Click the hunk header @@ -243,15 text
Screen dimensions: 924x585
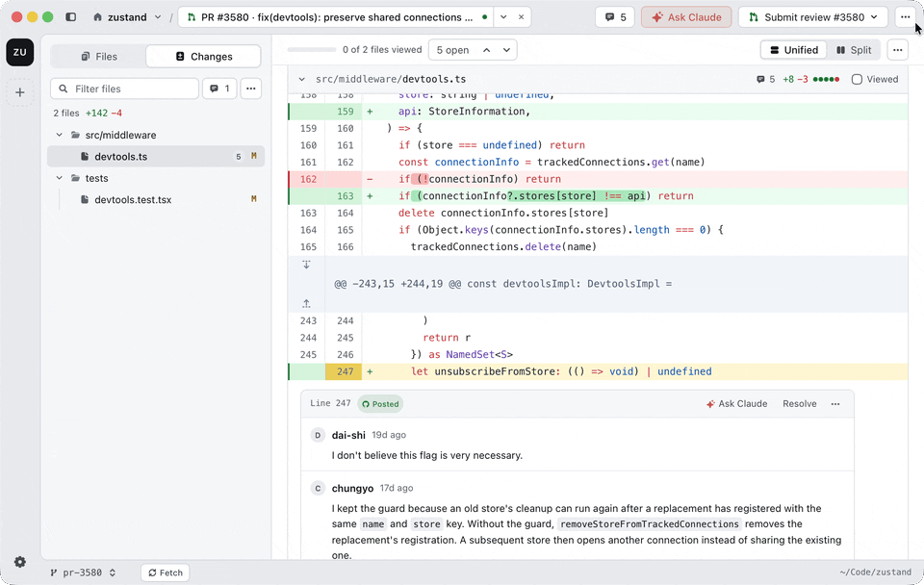(x=502, y=284)
